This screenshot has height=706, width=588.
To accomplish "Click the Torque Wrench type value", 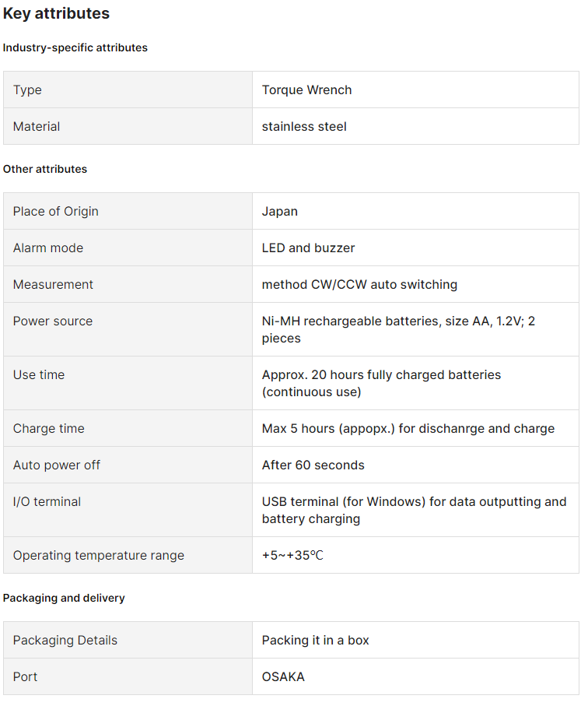I will pyautogui.click(x=306, y=90).
